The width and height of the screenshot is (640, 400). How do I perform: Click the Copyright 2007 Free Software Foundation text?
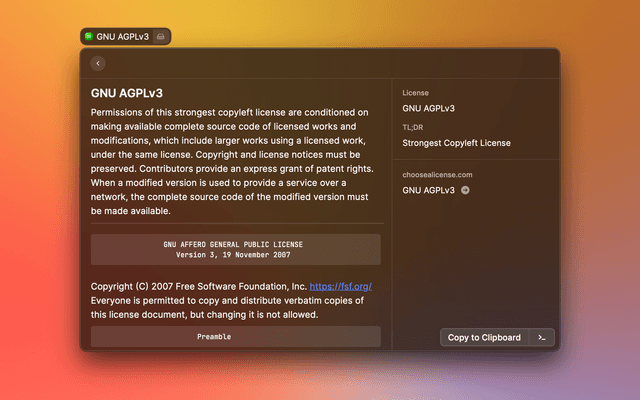coord(198,286)
